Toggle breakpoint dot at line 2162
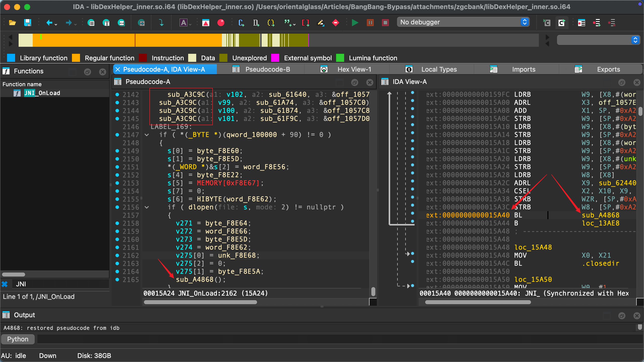 click(x=117, y=255)
